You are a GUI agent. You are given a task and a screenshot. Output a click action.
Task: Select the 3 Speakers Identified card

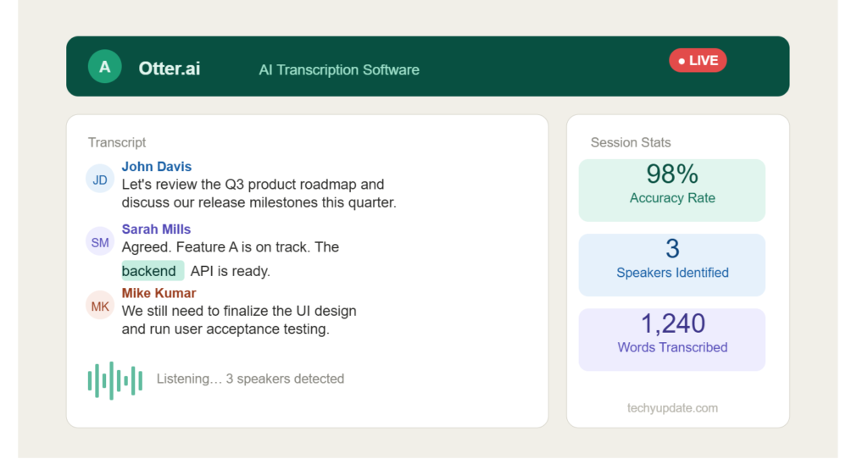point(672,265)
